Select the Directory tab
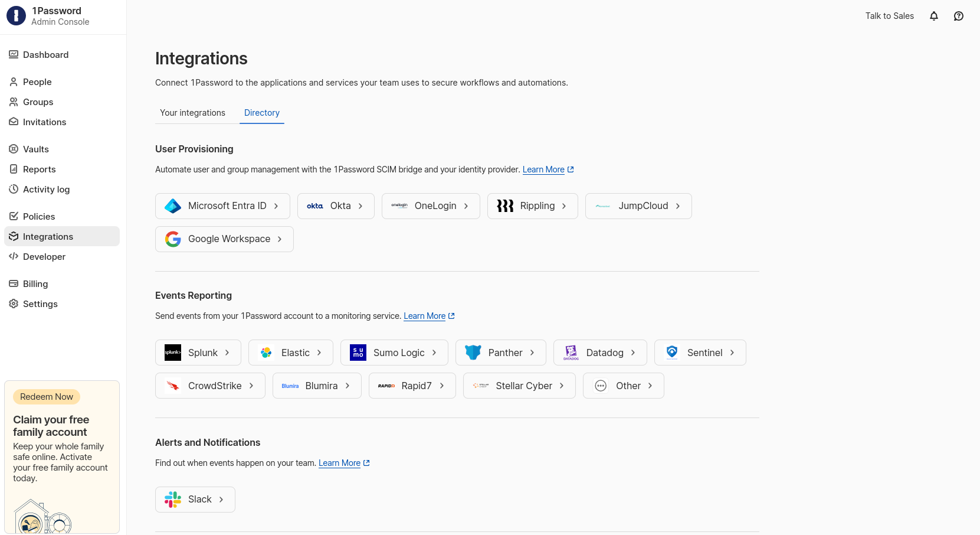Viewport: 980px width, 535px height. coord(262,113)
